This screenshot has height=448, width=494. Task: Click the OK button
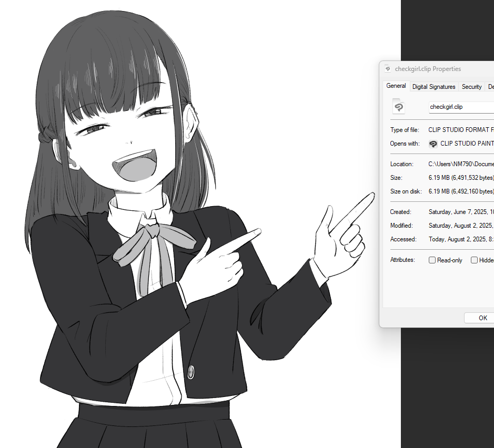[x=479, y=318]
